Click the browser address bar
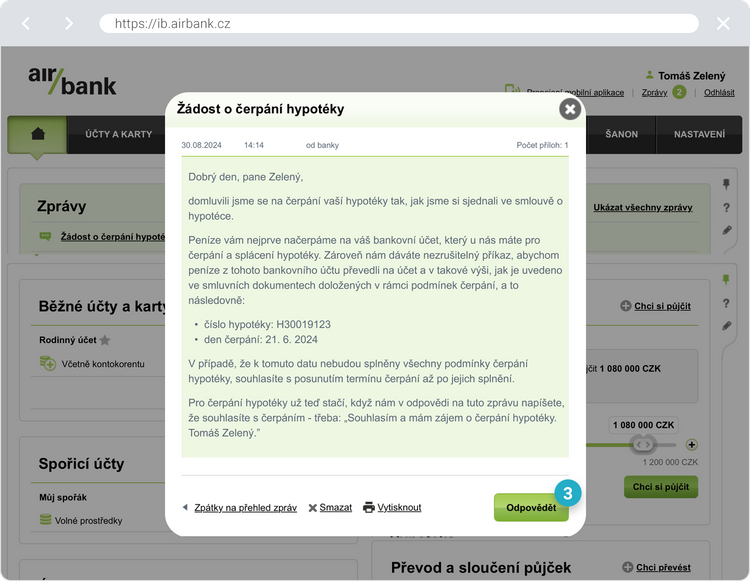The image size is (750, 581). click(398, 23)
